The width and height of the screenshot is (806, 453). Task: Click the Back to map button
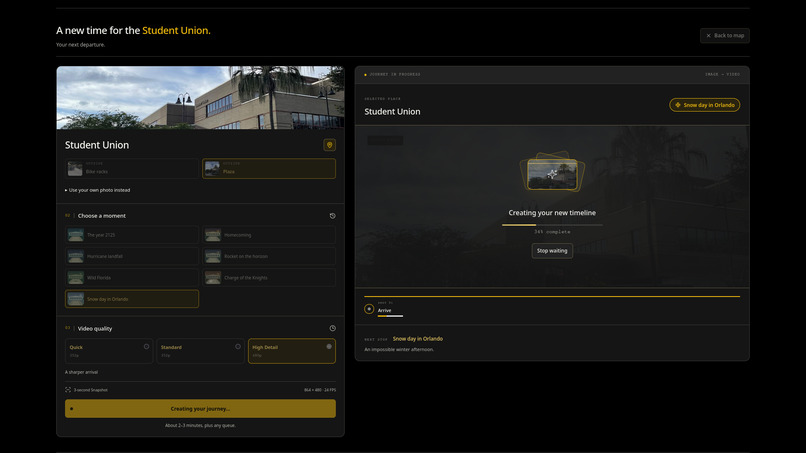pos(725,35)
